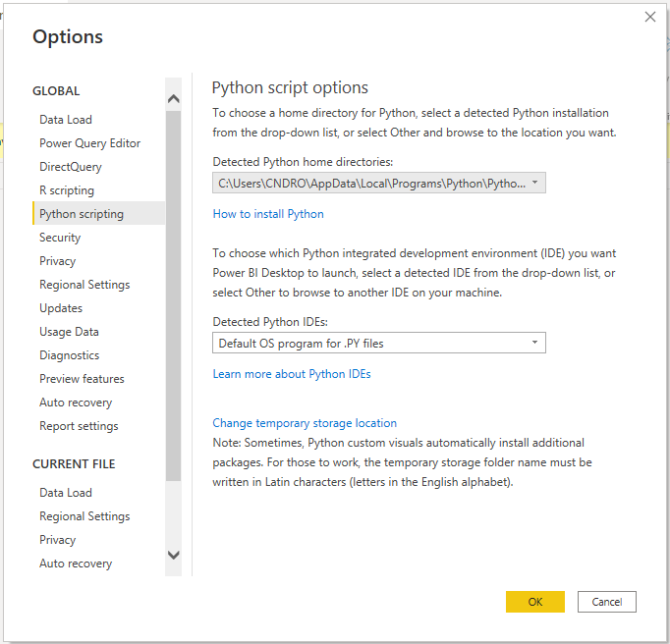Screen dimensions: 670x644
Task: Select Python scripting in sidebar
Action: click(98, 214)
